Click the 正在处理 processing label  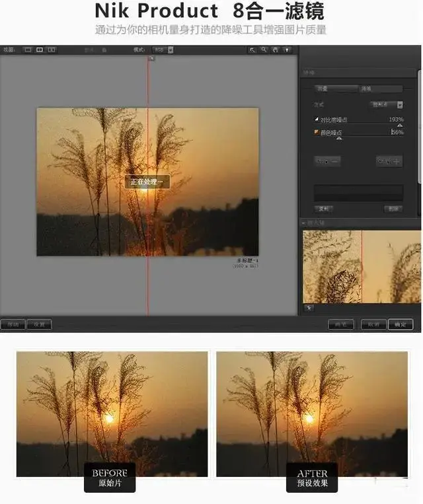click(147, 182)
